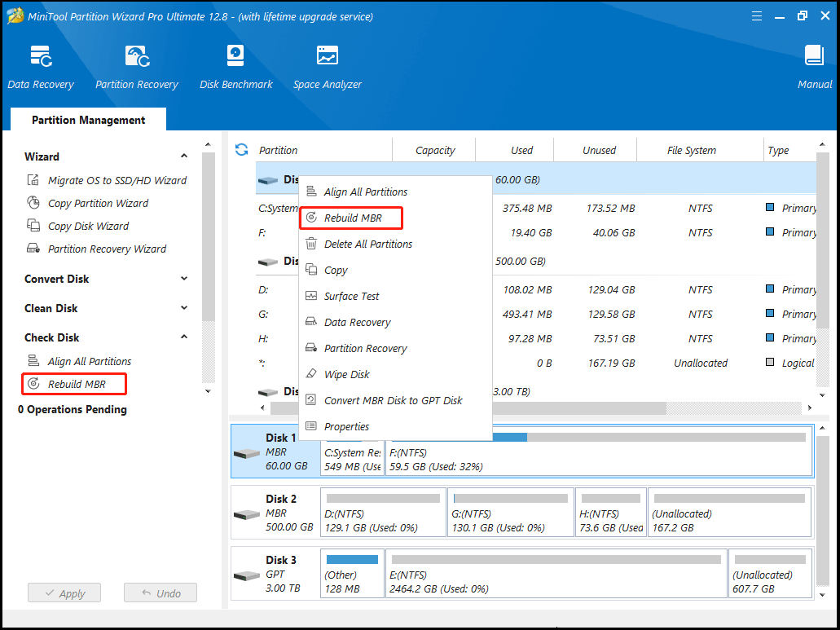The width and height of the screenshot is (840, 630).
Task: Open Copy Partition Wizard link
Action: pyautogui.click(x=98, y=204)
